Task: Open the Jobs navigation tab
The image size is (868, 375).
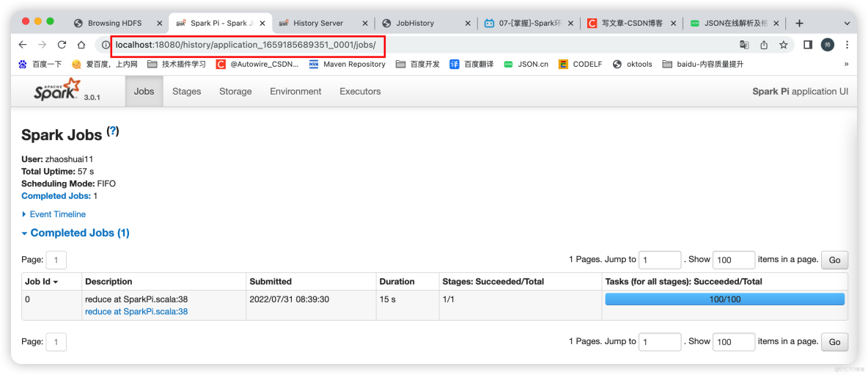Action: pyautogui.click(x=144, y=92)
